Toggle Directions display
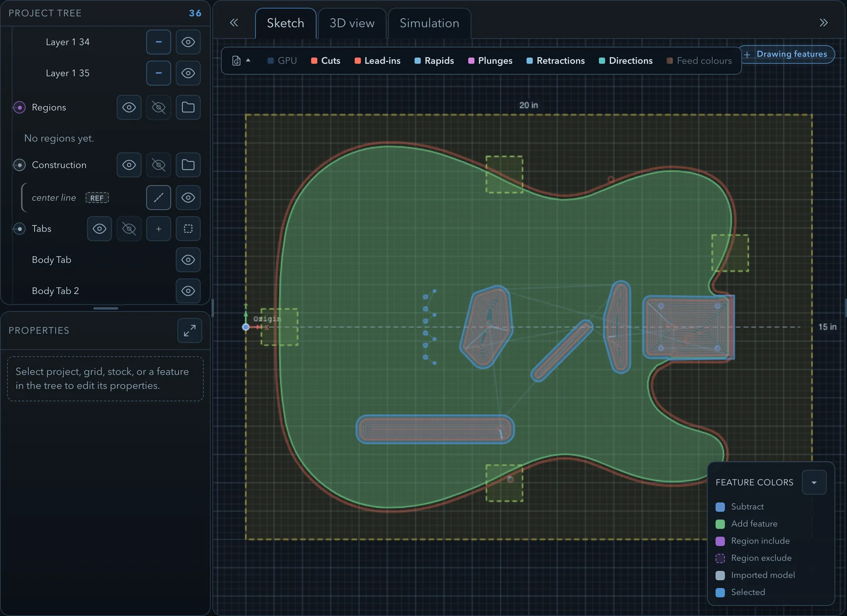This screenshot has width=847, height=616. click(626, 61)
